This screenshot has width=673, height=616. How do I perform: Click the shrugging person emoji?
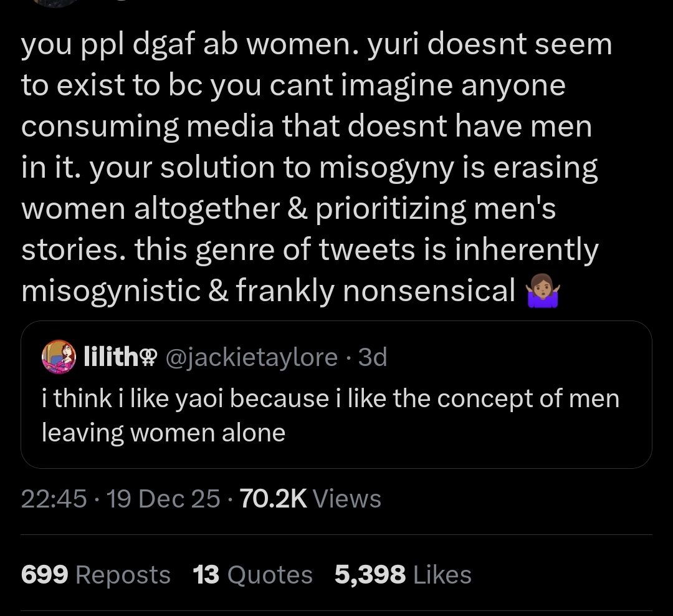542,293
